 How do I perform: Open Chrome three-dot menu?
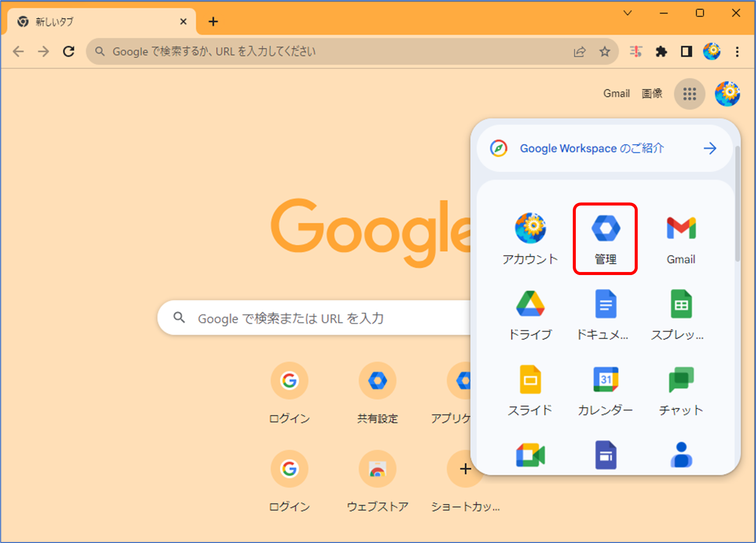737,51
